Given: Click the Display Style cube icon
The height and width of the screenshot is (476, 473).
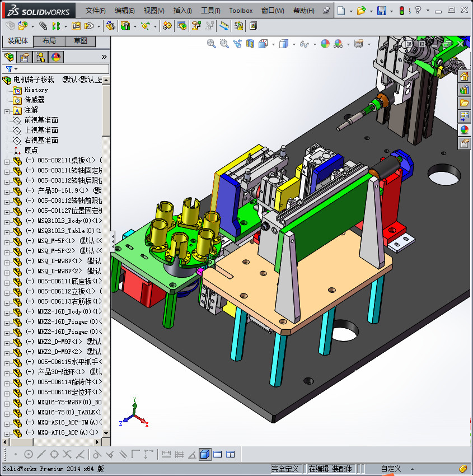Looking at the screenshot, I should click(284, 44).
